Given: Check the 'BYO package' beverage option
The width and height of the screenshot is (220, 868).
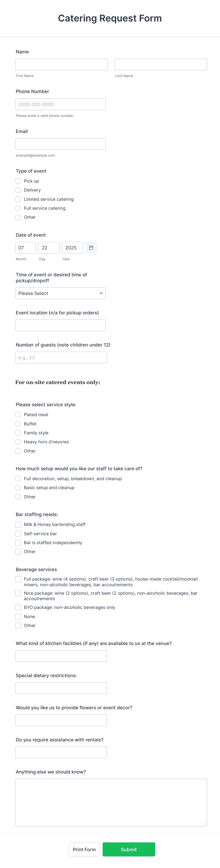Looking at the screenshot, I should [x=18, y=607].
